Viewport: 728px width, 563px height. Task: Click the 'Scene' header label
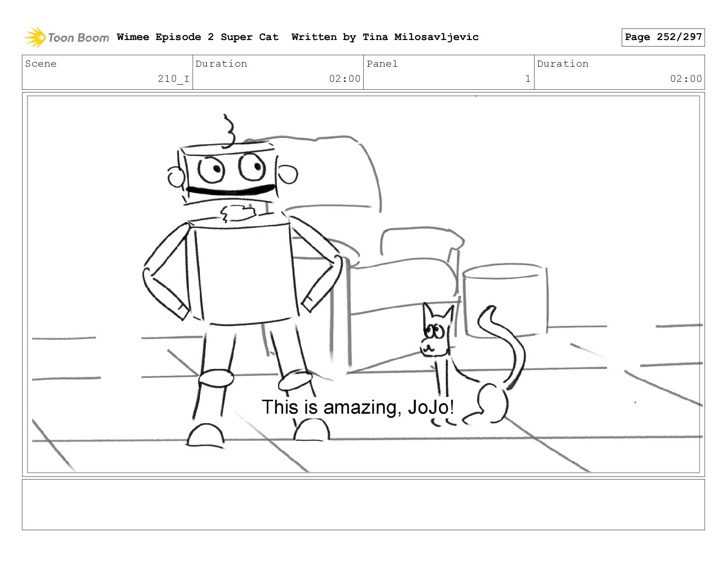41,63
